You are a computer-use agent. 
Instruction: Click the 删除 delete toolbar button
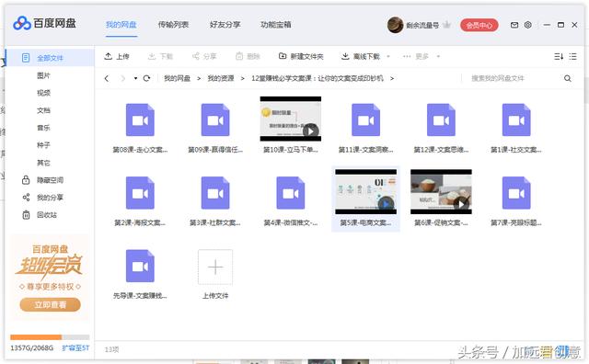click(x=248, y=56)
